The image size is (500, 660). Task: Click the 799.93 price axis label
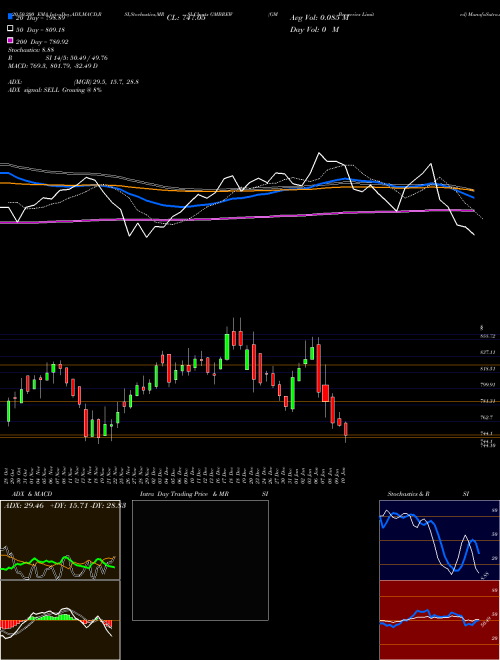(x=488, y=384)
